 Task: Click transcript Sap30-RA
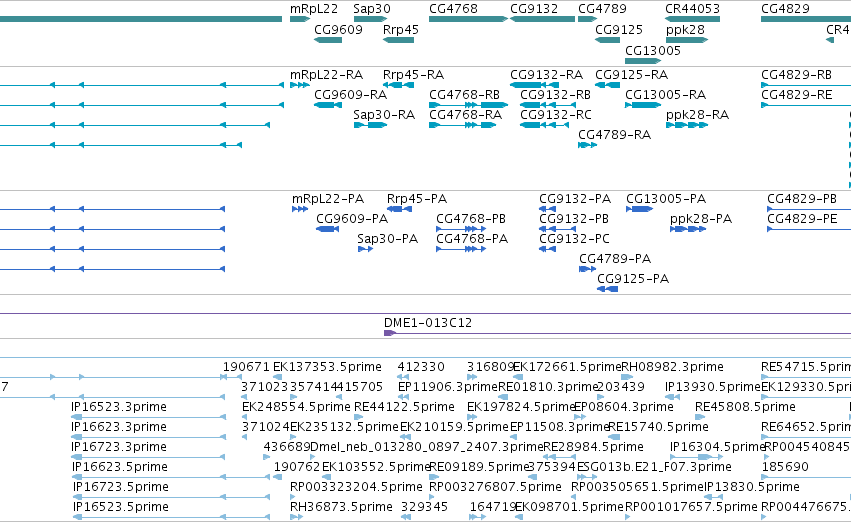(384, 114)
